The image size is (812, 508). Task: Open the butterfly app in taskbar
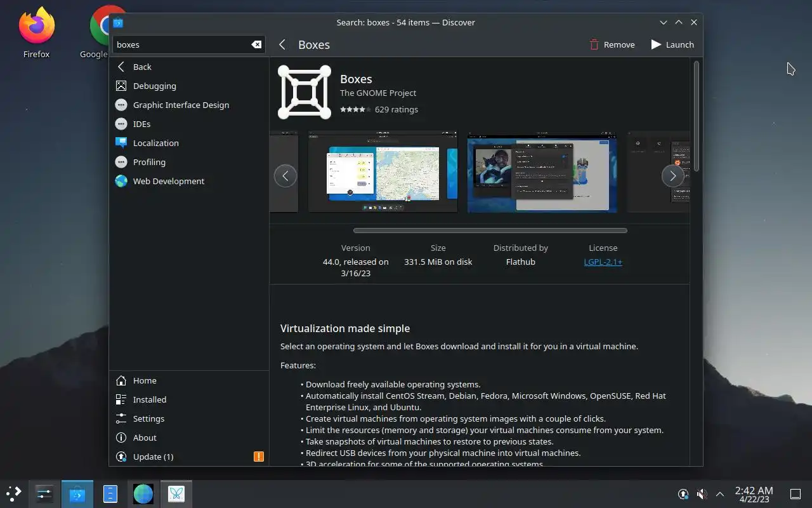click(176, 493)
